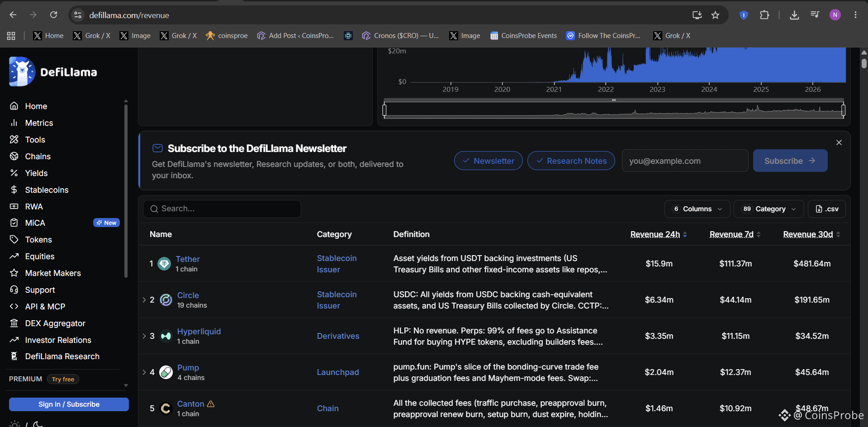Click the Tether row logo
The image size is (868, 427).
[164, 264]
